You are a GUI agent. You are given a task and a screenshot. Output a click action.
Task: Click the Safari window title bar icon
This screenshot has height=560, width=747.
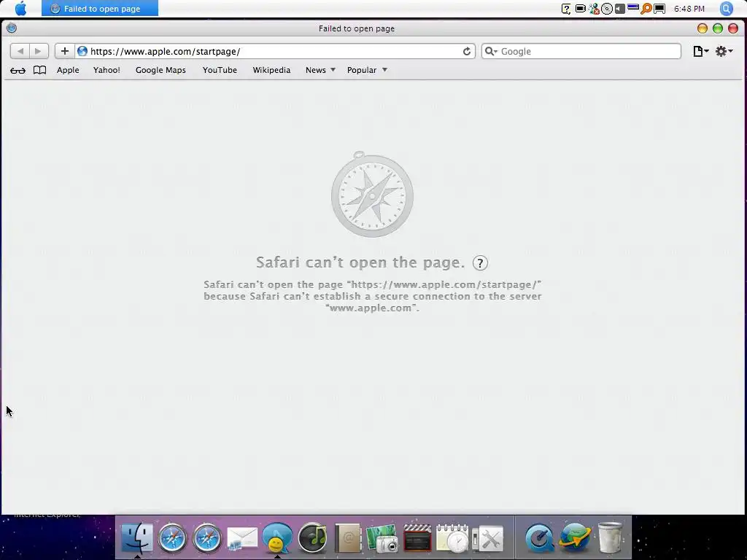(x=12, y=28)
